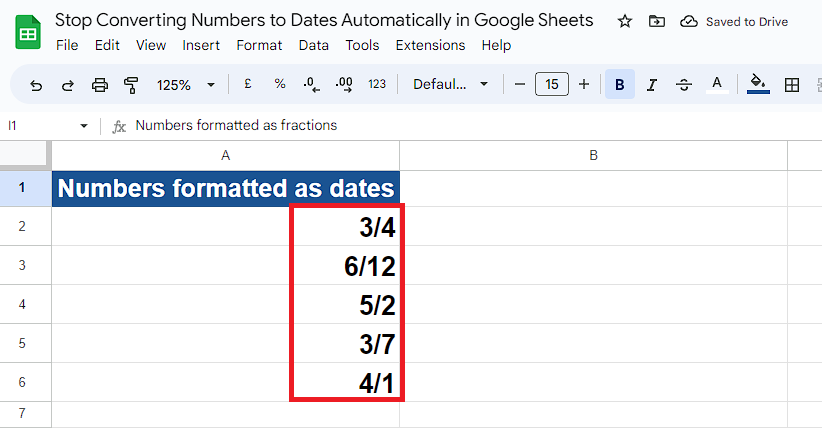
Task: Open the Help menu
Action: click(x=496, y=46)
